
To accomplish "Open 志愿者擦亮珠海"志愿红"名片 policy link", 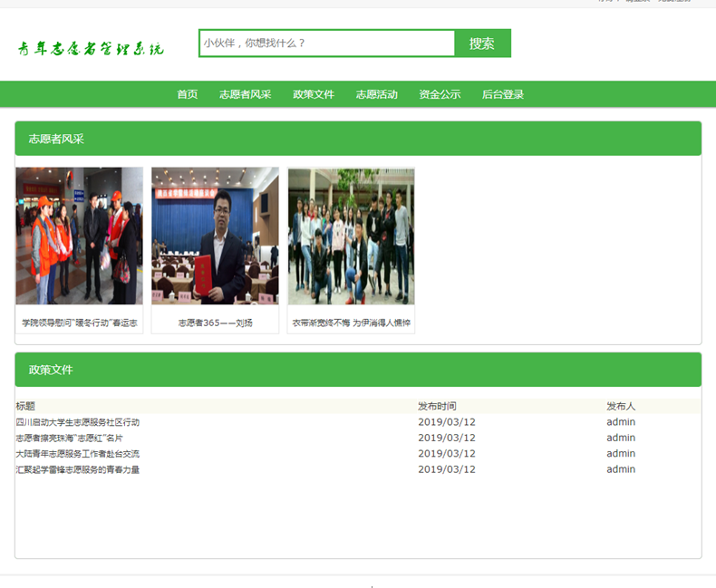I will pyautogui.click(x=70, y=439).
